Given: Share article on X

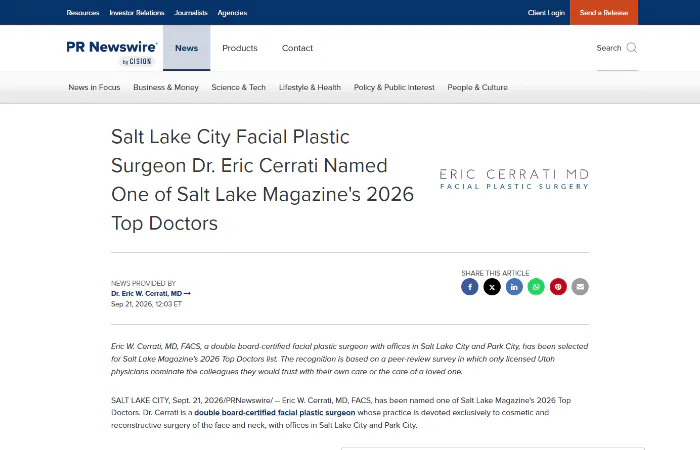Looking at the screenshot, I should point(492,287).
